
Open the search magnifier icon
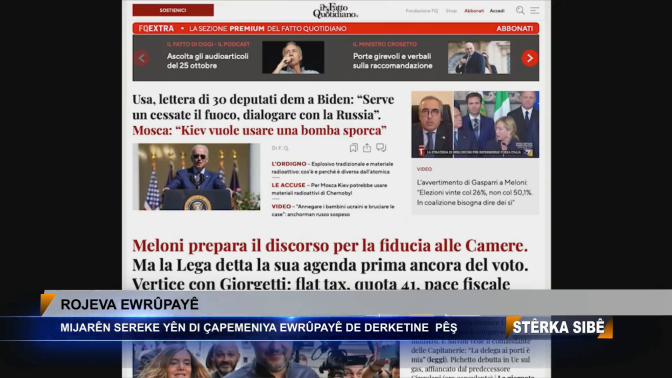tap(520, 10)
